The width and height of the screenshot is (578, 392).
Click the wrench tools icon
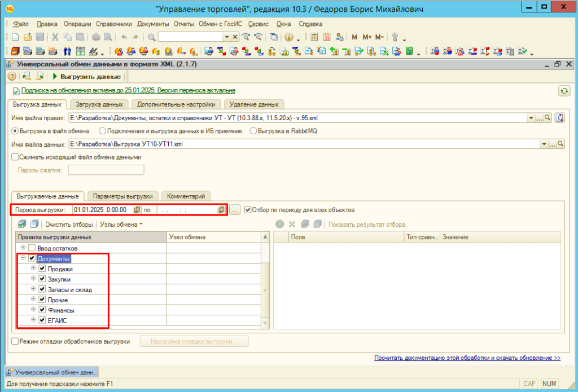(x=396, y=37)
